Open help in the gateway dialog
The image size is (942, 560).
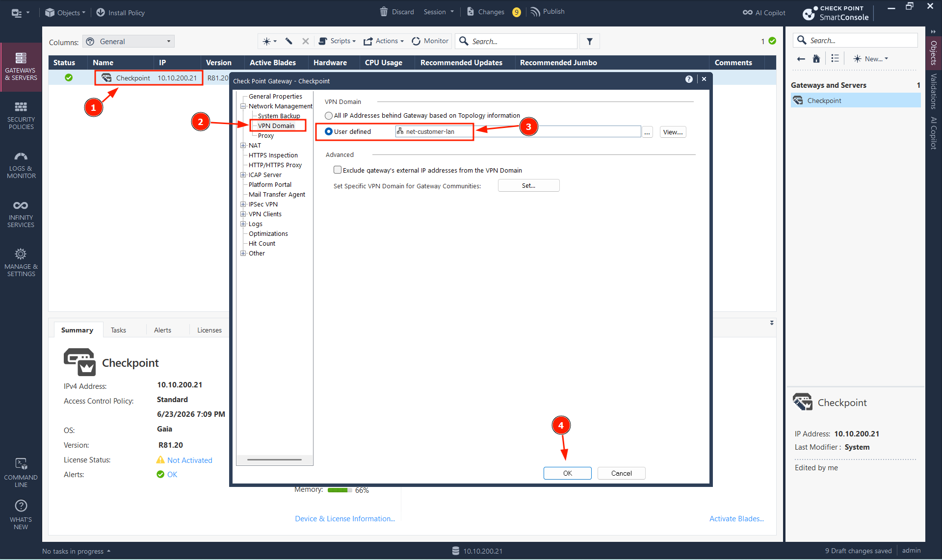click(689, 79)
